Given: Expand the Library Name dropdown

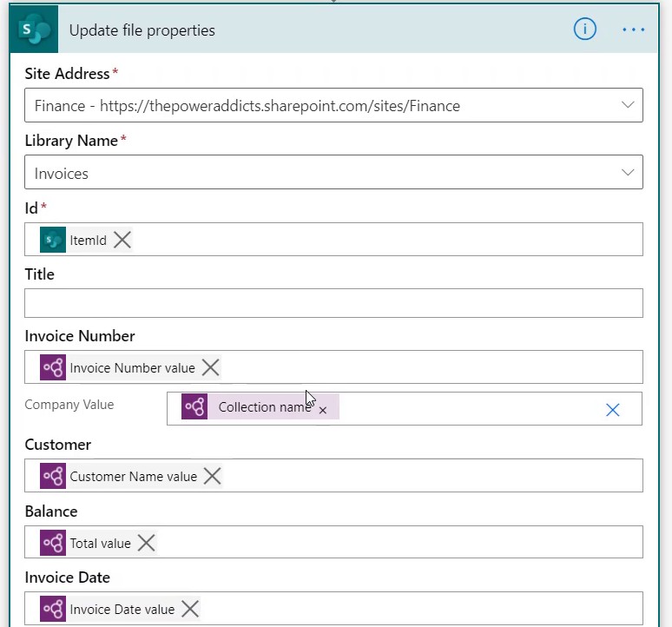Looking at the screenshot, I should (x=628, y=172).
